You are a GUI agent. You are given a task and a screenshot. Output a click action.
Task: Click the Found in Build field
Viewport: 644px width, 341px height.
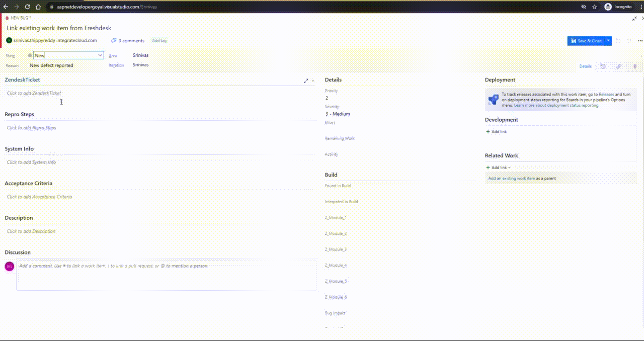(x=400, y=193)
